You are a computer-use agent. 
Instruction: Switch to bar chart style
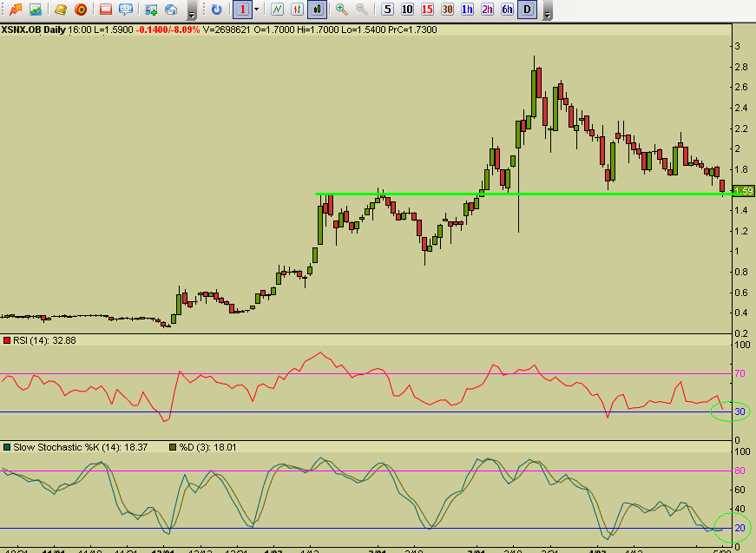click(x=297, y=10)
